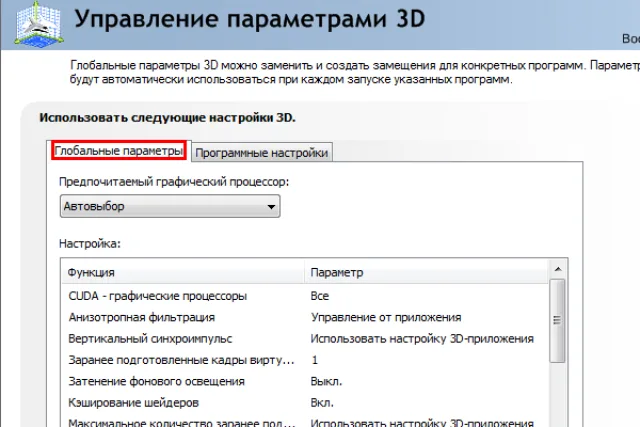Select the Затенение фонового освещения row
Screen dimensions: 640x427
[x=305, y=381]
